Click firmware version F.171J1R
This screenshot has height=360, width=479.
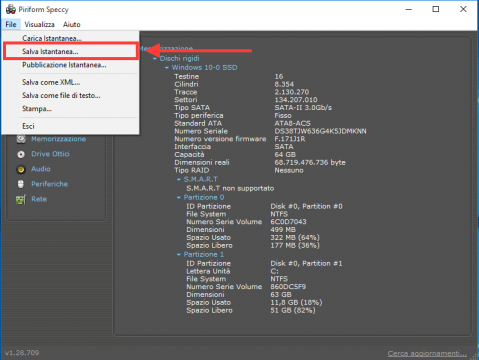[x=290, y=139]
